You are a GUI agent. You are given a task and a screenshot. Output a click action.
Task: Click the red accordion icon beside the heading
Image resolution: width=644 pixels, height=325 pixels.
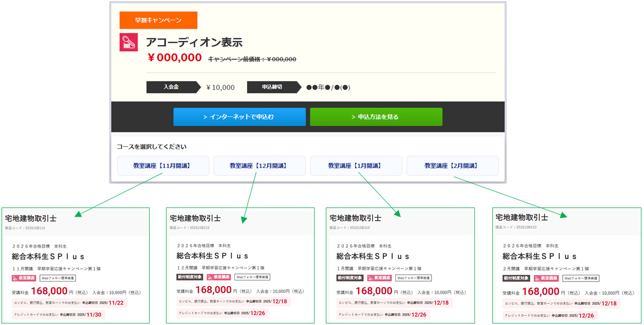(129, 42)
